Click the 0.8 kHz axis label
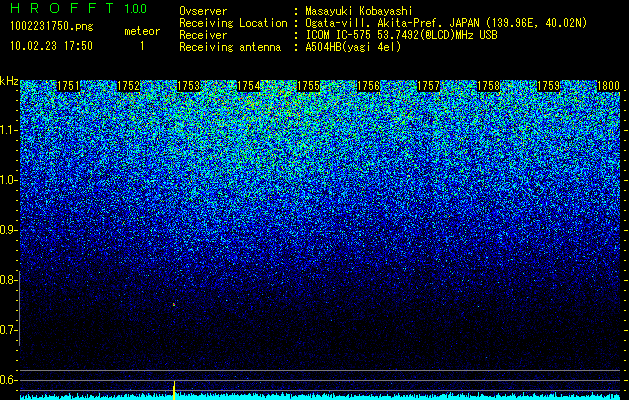The height and width of the screenshot is (400, 629). pyautogui.click(x=8, y=280)
